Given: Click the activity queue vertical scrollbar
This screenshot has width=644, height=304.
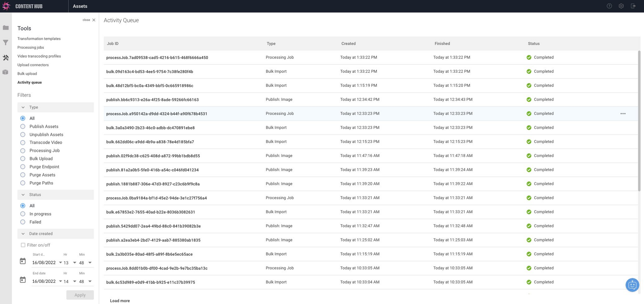Looking at the screenshot, I should (x=639, y=121).
